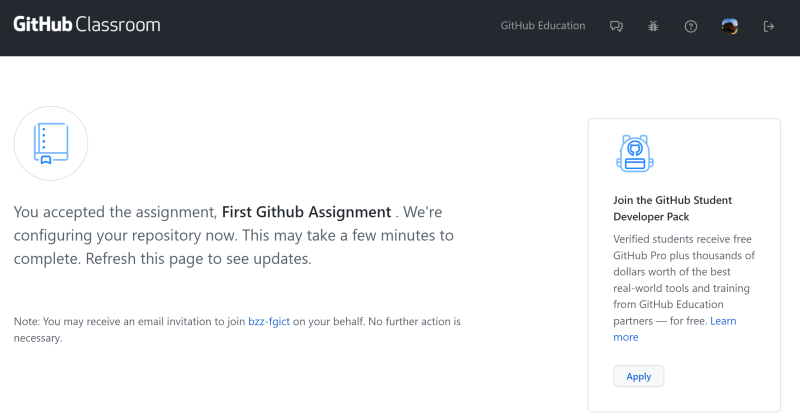This screenshot has height=420, width=800.
Task: Click the repository book icon in circle
Action: 51,143
